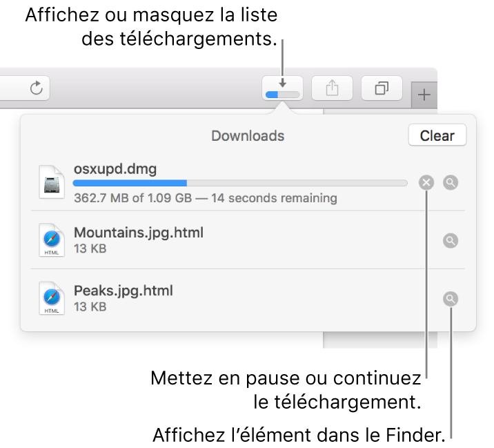Click the osxupd.dmg download progress bar

240,183
